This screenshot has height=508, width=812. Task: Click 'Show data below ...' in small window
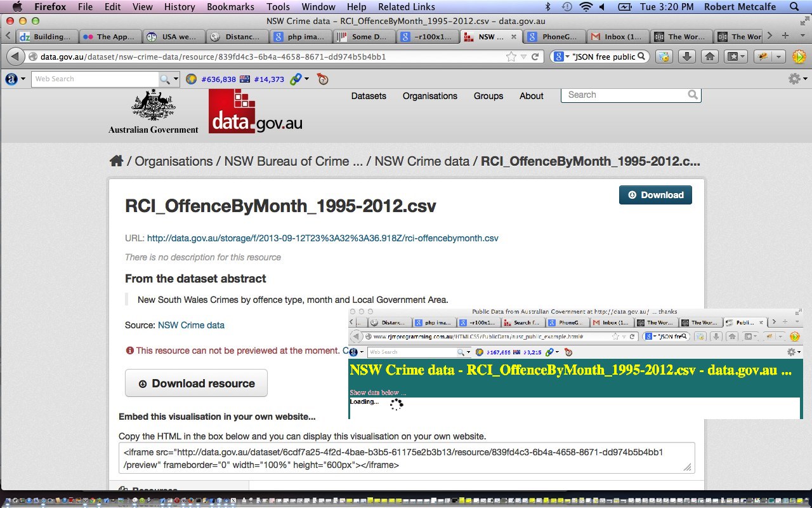[378, 392]
